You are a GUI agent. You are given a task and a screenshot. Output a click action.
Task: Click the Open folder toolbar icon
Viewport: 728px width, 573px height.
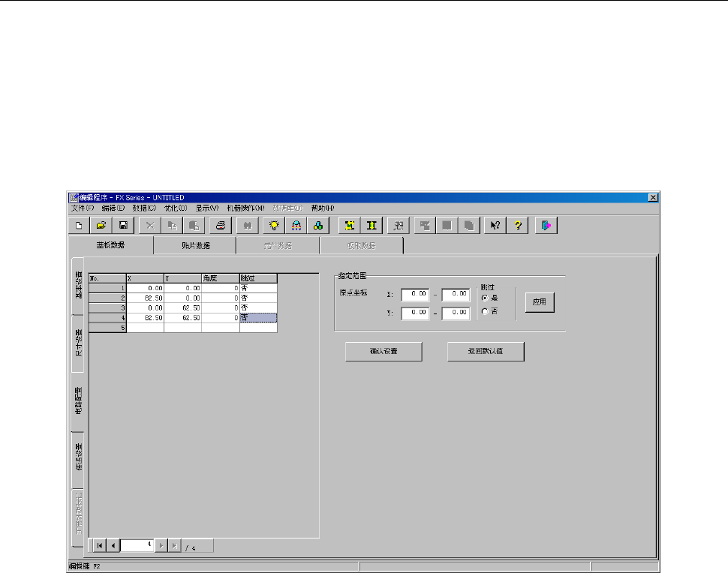coord(101,226)
